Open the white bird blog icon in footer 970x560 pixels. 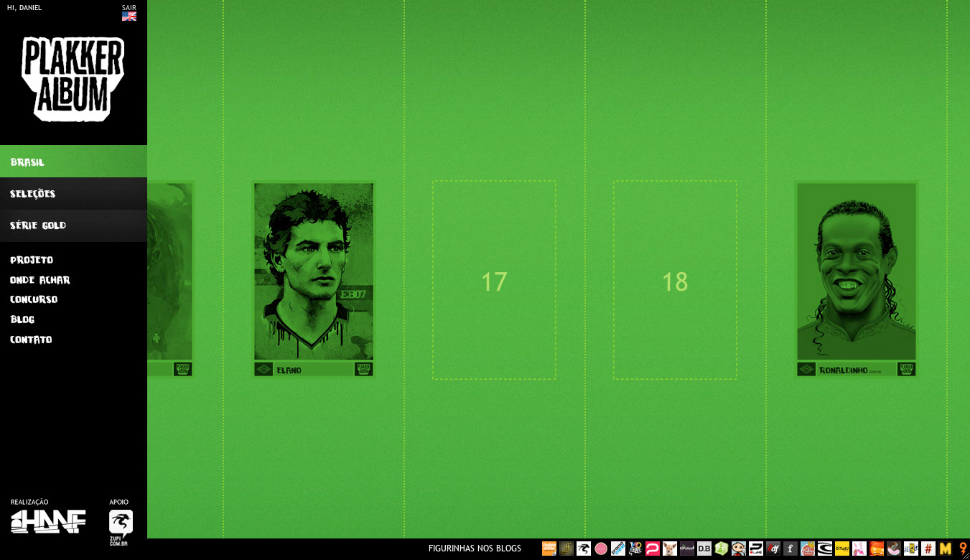584,549
